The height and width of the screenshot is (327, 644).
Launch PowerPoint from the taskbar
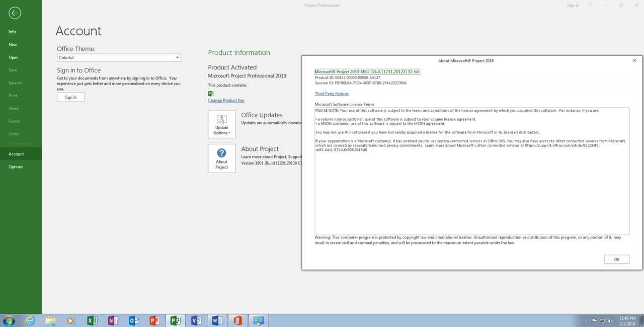tap(154, 320)
